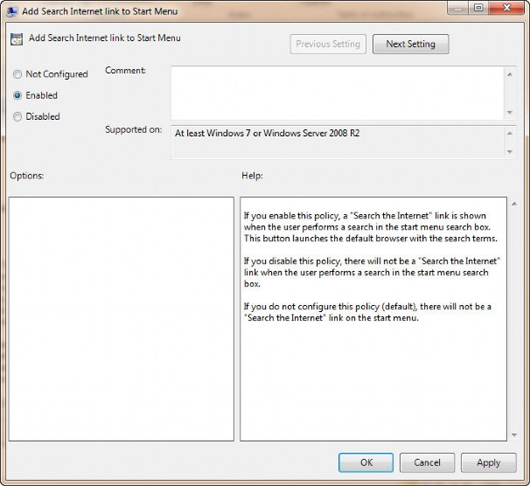Image resolution: width=530 pixels, height=486 pixels.
Task: Select the Enabled radio button
Action: [17, 95]
